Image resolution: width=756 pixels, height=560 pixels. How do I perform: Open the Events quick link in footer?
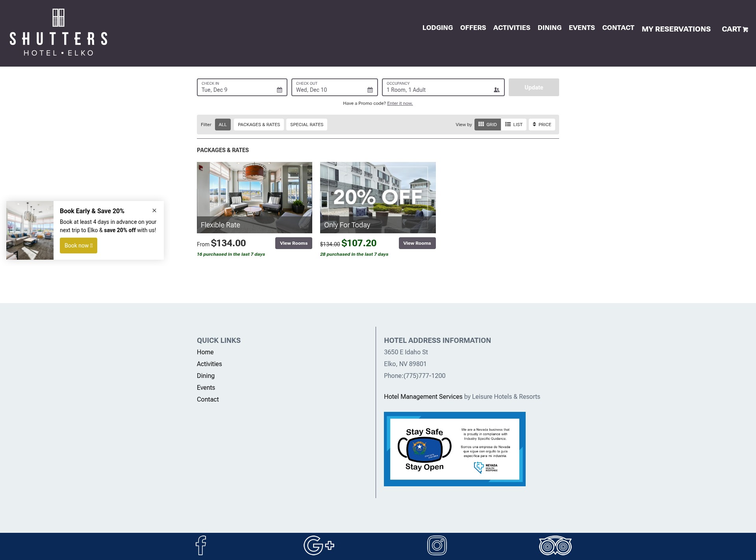click(206, 387)
